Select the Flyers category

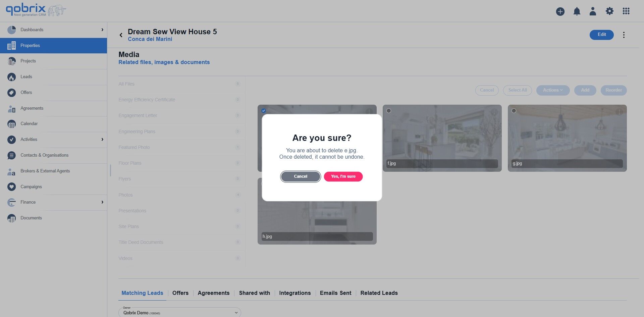click(181, 179)
